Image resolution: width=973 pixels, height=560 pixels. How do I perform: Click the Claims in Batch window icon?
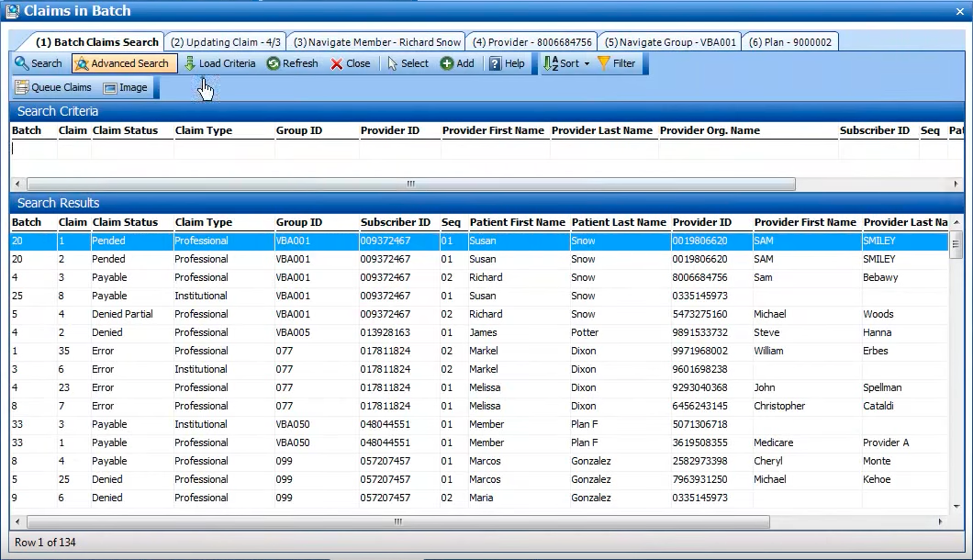pyautogui.click(x=12, y=11)
